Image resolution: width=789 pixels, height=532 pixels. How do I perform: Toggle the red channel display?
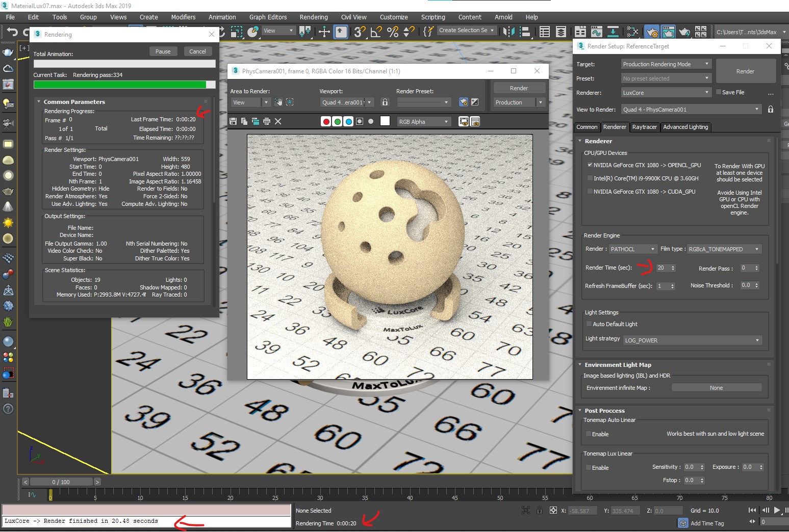click(326, 121)
